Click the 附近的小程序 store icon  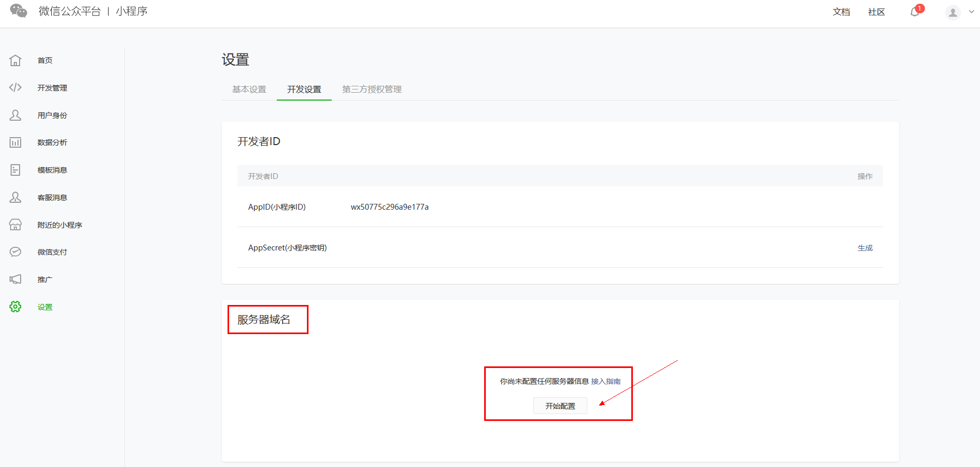[x=15, y=224]
